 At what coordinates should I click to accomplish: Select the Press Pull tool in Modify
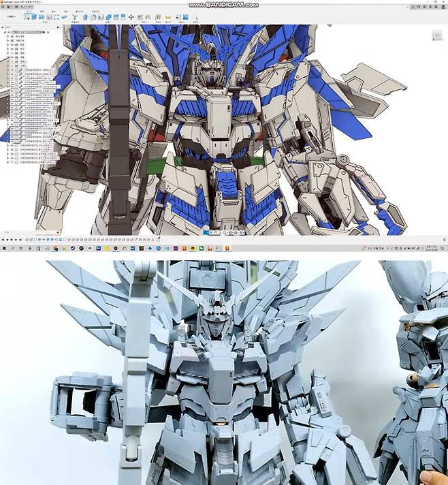tap(85, 17)
